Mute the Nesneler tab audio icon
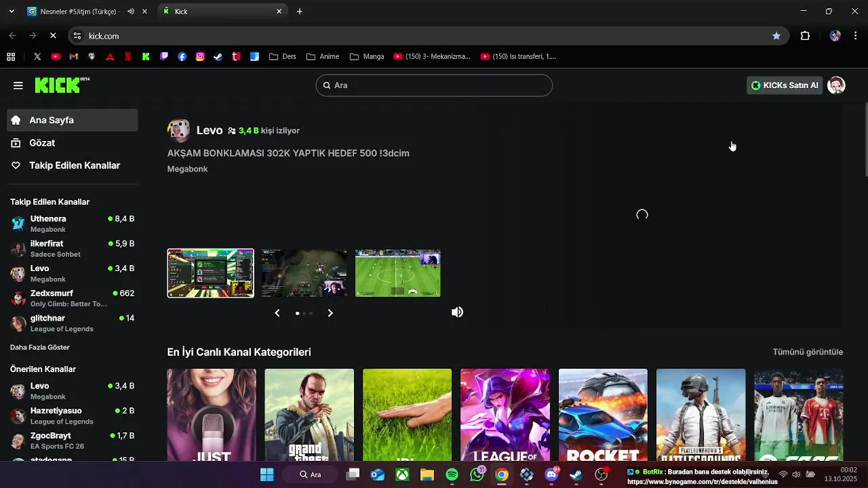This screenshot has height=488, width=868. click(131, 12)
